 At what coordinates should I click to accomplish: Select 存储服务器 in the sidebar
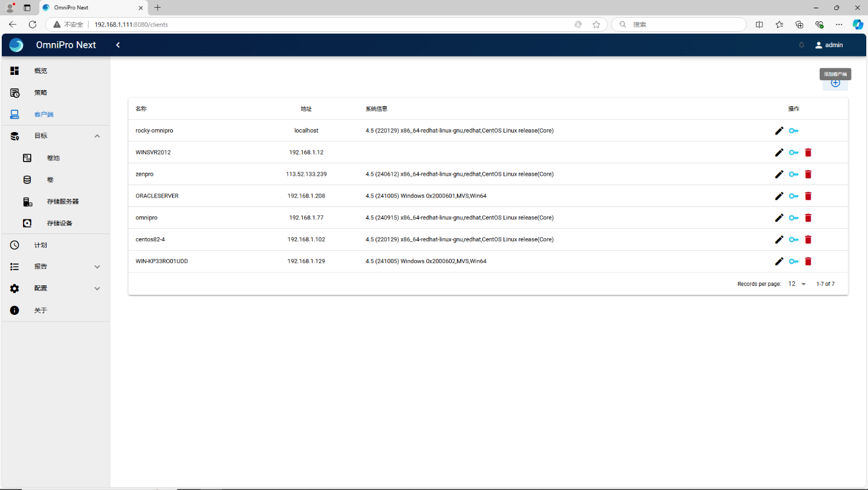pyautogui.click(x=63, y=202)
